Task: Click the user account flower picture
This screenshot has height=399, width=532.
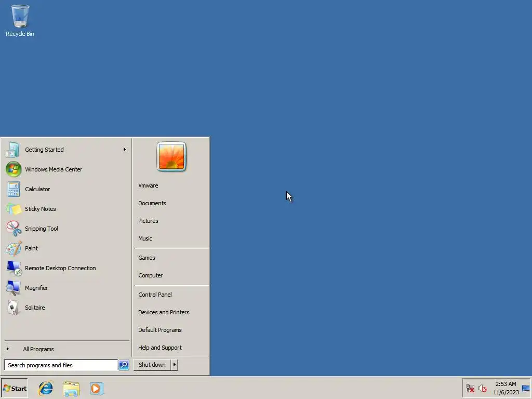Action: tap(171, 156)
